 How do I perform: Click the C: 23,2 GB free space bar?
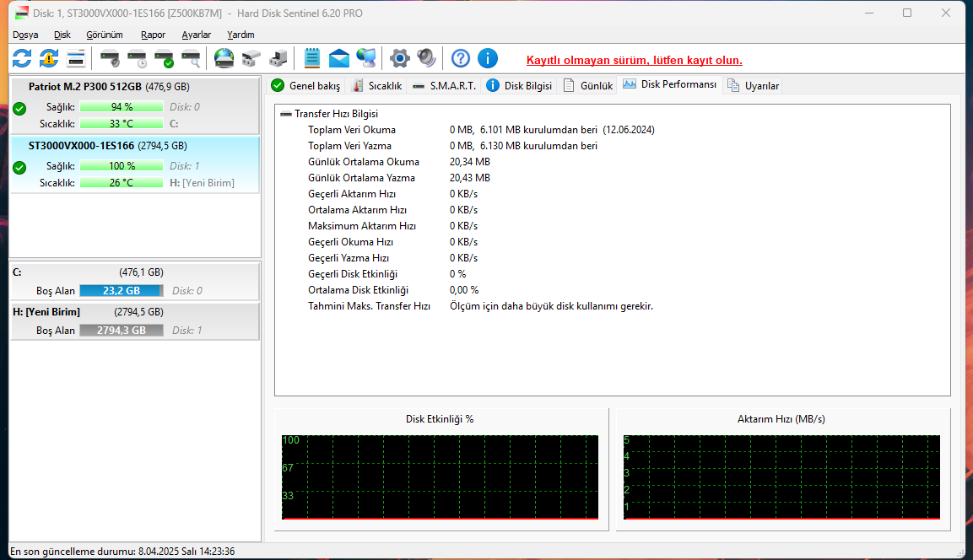point(122,290)
